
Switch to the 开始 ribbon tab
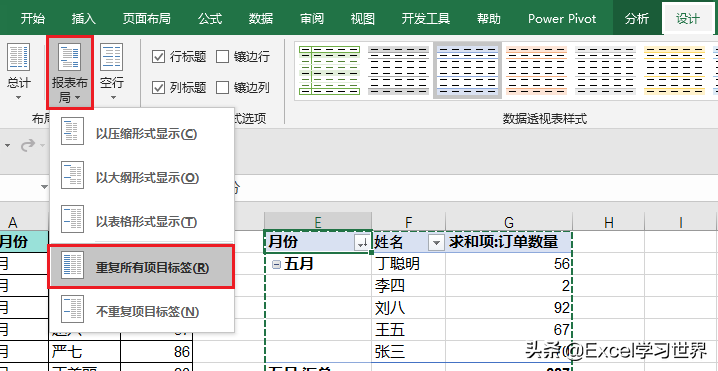[33, 18]
